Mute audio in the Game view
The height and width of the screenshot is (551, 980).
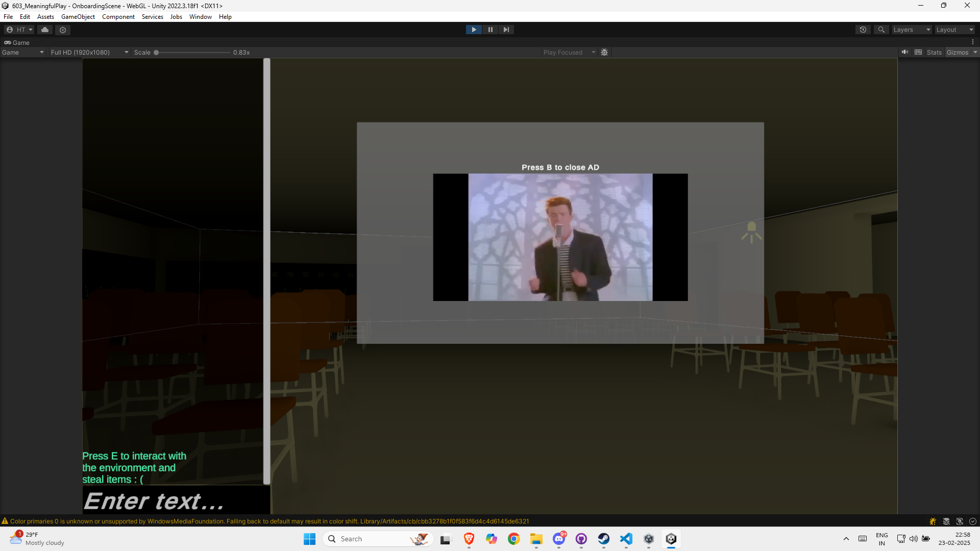[x=905, y=52]
